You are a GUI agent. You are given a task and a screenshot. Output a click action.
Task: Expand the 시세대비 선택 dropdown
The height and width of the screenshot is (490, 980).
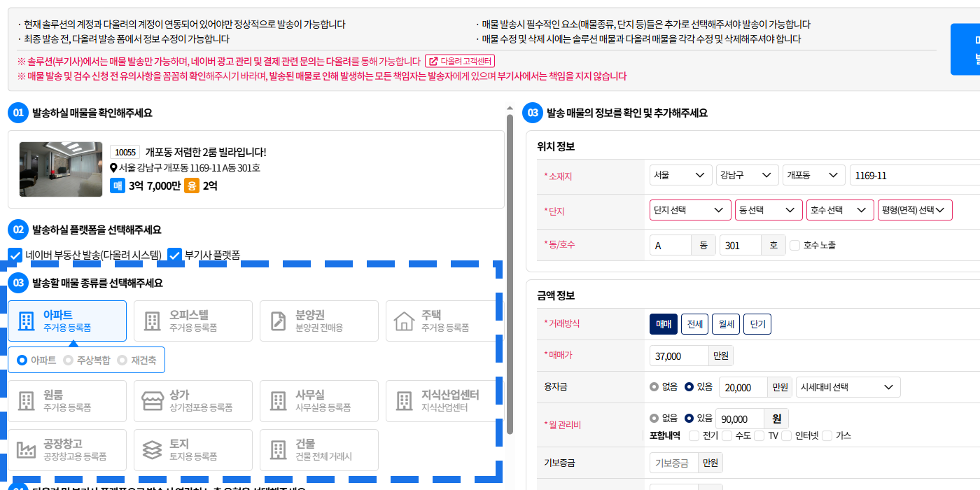(848, 387)
